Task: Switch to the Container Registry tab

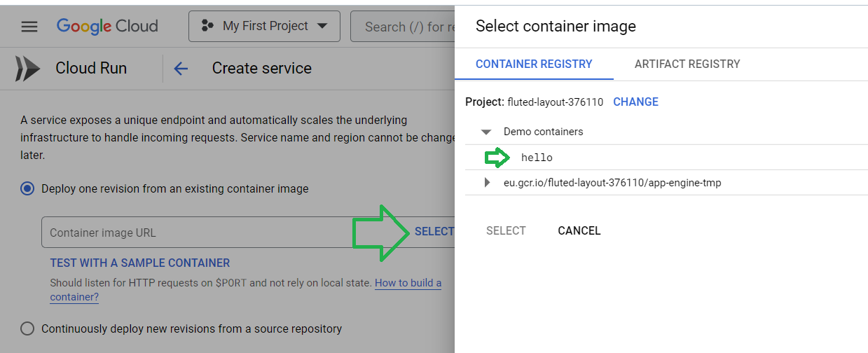Action: (534, 64)
